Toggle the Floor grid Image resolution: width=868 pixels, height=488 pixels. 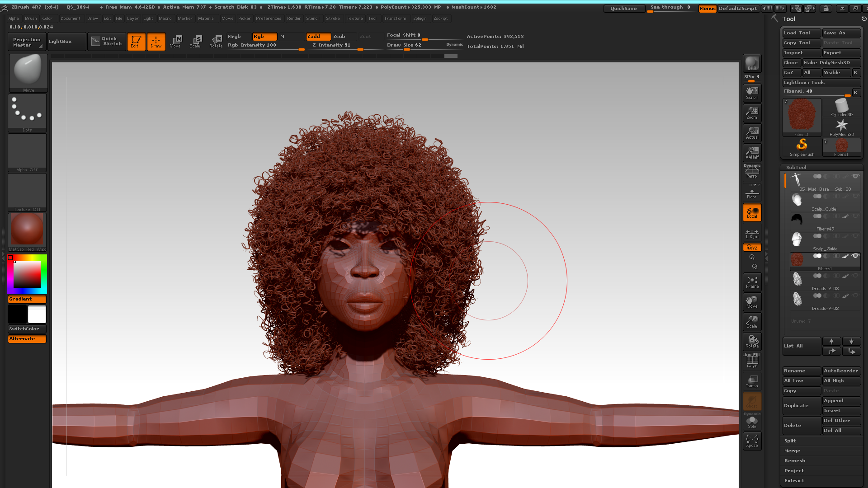coord(752,193)
